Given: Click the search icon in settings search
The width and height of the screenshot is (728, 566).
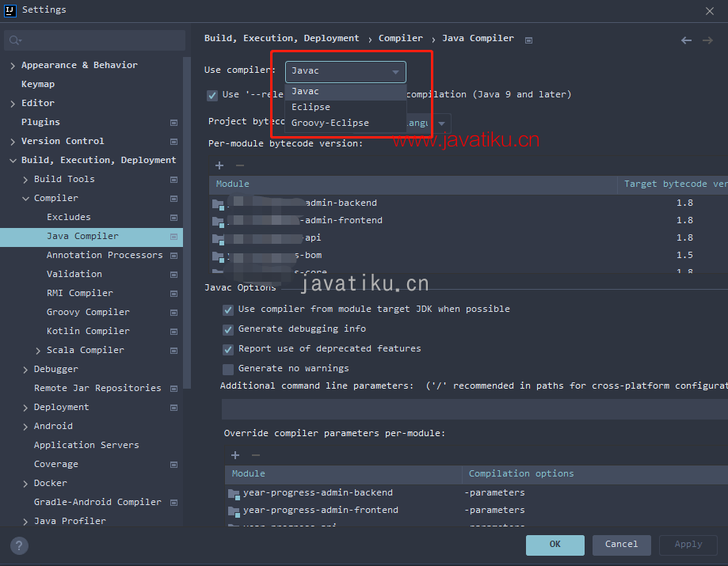Looking at the screenshot, I should point(15,40).
